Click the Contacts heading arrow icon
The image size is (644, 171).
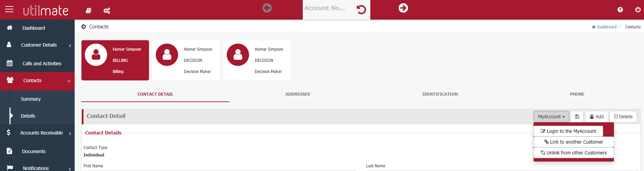(x=83, y=27)
